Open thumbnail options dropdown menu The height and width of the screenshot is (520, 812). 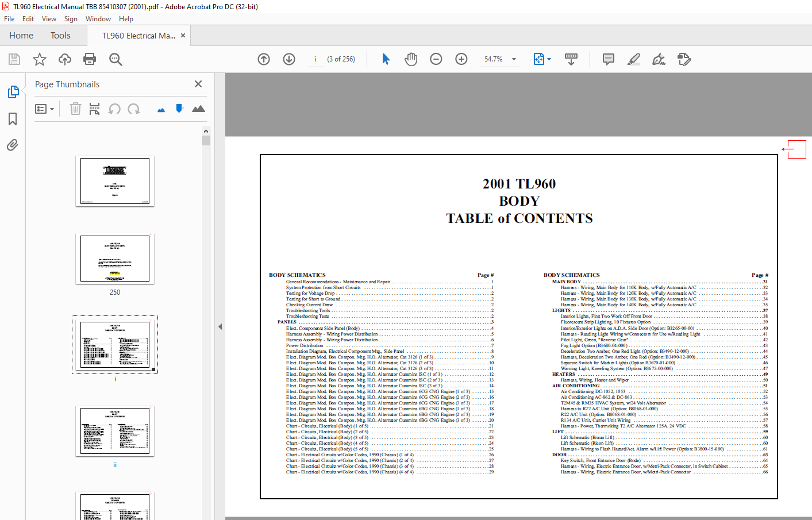[44, 109]
